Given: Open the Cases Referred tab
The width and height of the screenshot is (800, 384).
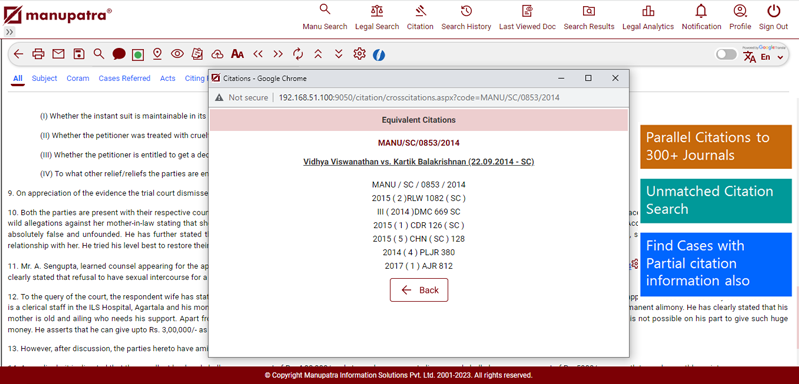Looking at the screenshot, I should point(124,78).
